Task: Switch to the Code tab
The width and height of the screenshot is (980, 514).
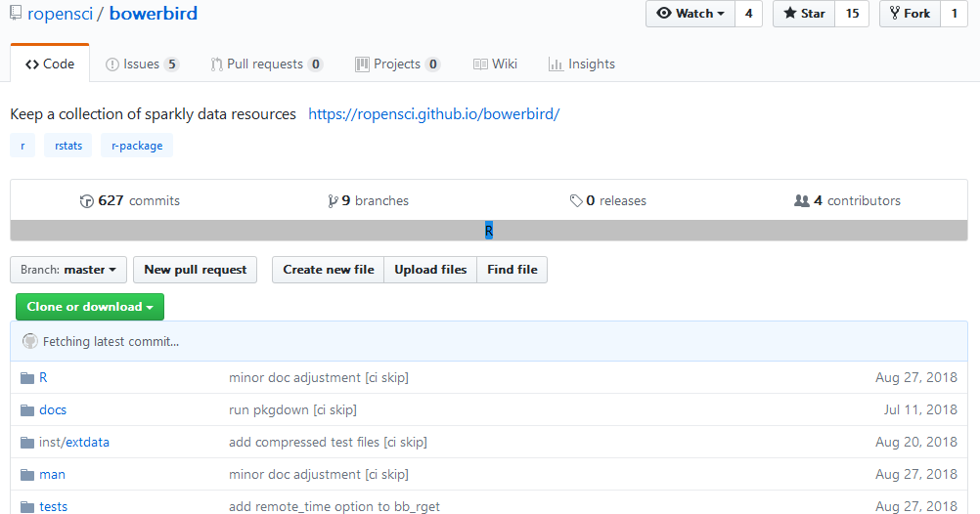Action: tap(50, 64)
